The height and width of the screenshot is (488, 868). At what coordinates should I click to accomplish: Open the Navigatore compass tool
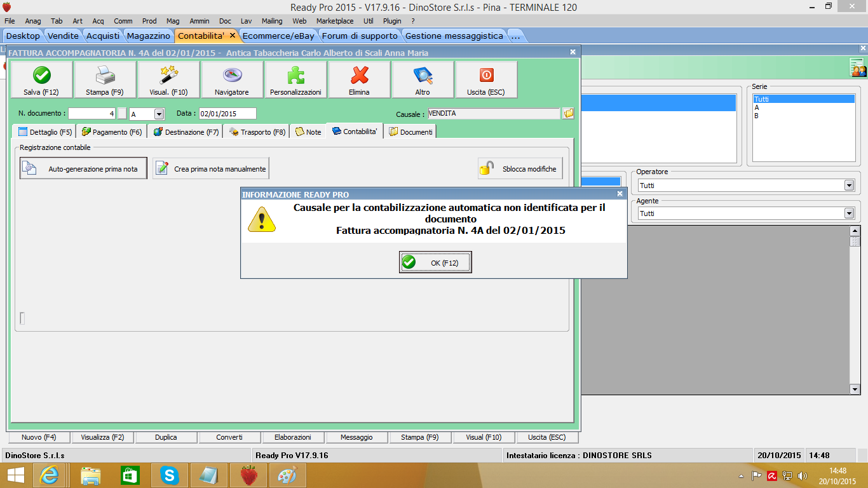point(232,79)
